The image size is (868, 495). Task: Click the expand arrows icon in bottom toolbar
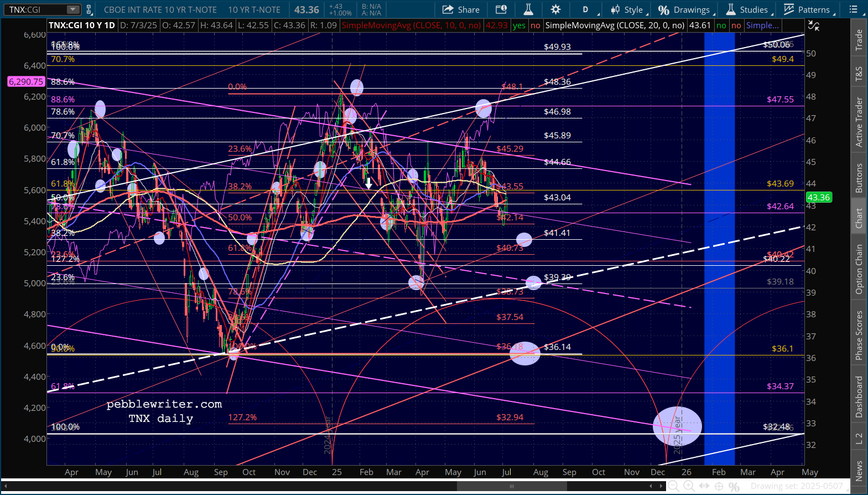(x=704, y=486)
